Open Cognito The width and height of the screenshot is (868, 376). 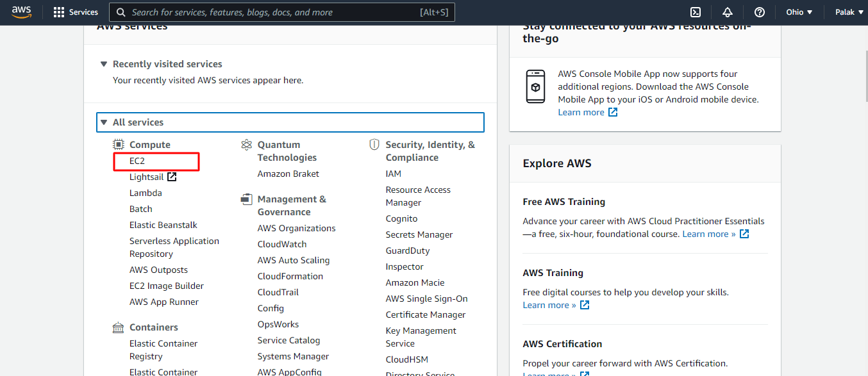coord(402,218)
